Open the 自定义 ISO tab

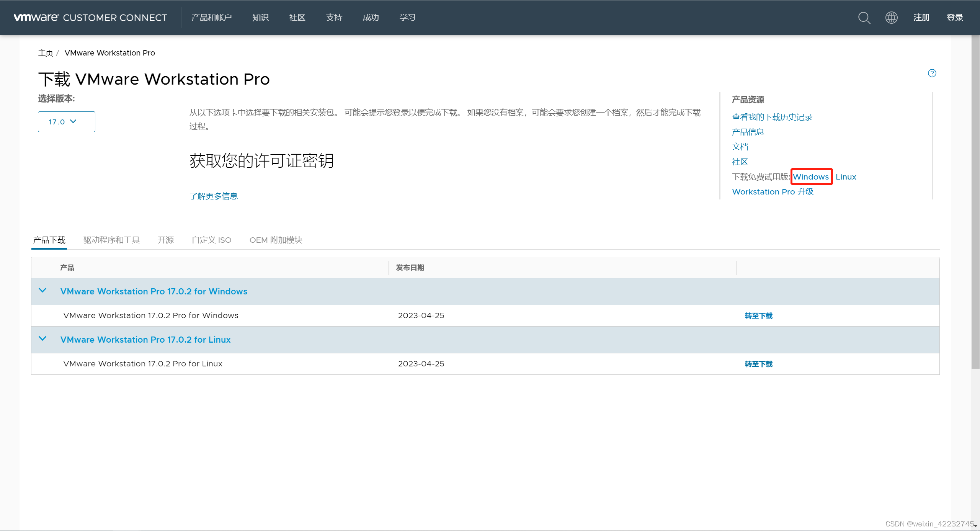point(211,240)
